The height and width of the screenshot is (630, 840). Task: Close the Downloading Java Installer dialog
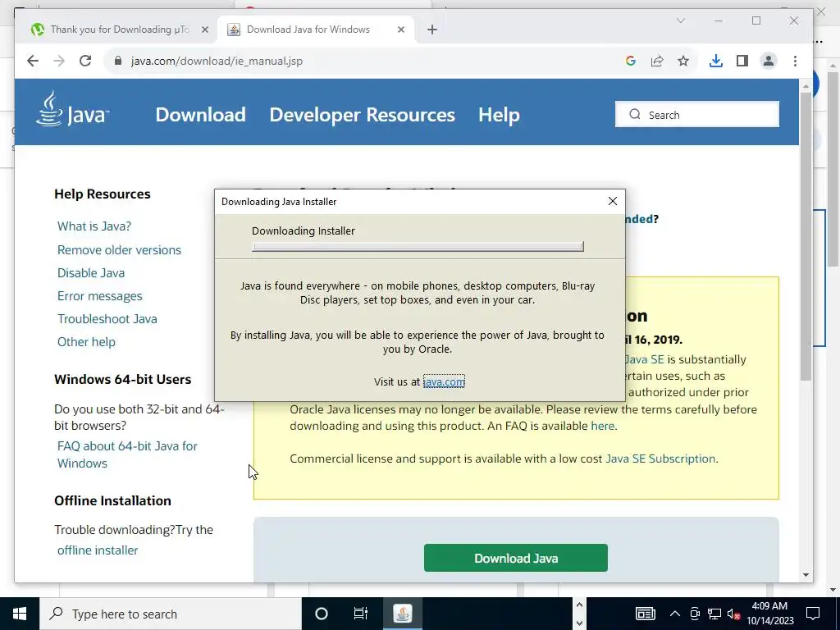click(x=613, y=201)
